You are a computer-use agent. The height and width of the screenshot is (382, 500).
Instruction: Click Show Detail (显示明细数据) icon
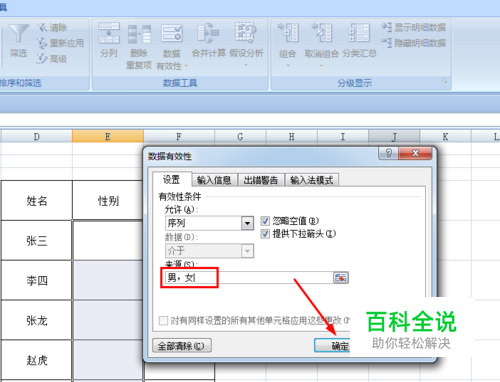(387, 27)
